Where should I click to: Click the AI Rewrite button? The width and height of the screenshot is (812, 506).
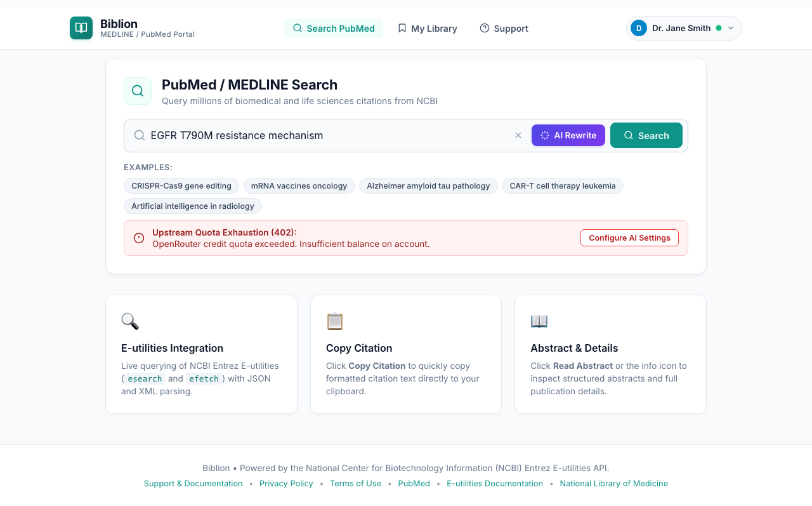click(568, 135)
